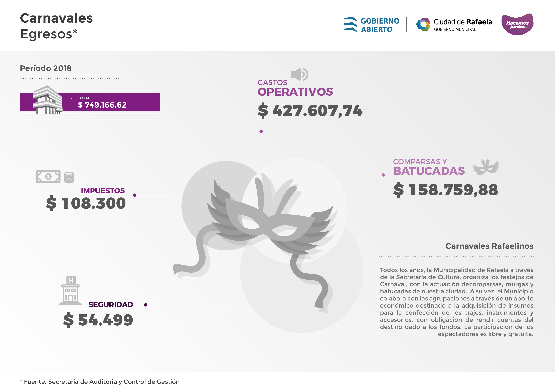Viewport: 555px width, 392px height.
Task: Click the Gastos Operativos heading
Action: tap(295, 88)
